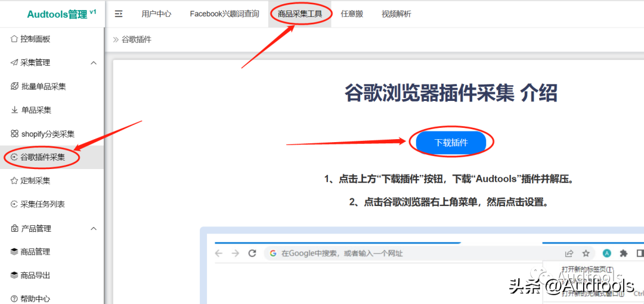
Task: Click the puzzle-piece extensions icon
Action: 624,253
